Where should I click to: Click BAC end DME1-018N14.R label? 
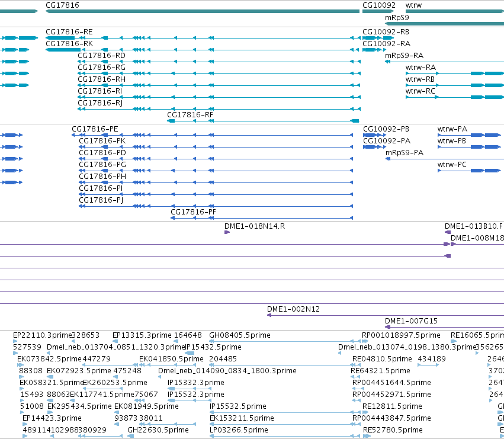click(x=255, y=226)
